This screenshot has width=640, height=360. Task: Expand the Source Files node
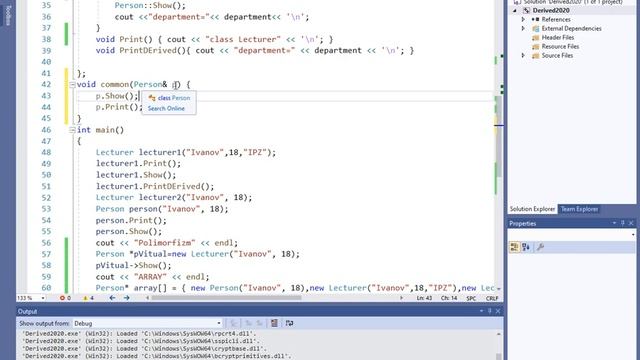(523, 56)
